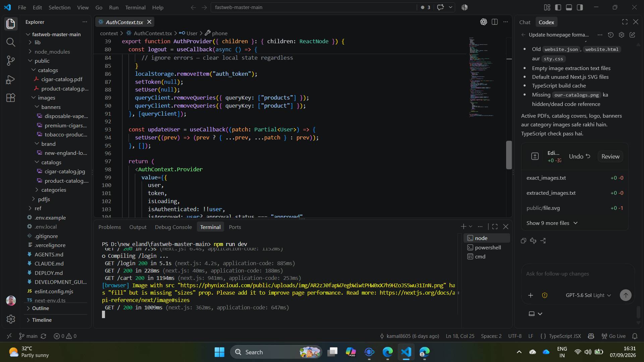Screen dimensions: 644x362
Task: Open the GPT-5.6 Sol model dropdown
Action: tap(588, 295)
